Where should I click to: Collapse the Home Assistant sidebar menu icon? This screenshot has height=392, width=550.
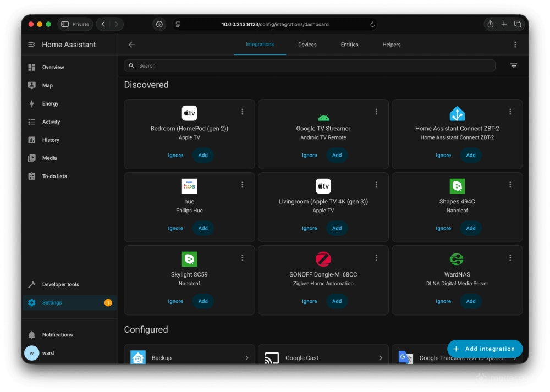[32, 45]
